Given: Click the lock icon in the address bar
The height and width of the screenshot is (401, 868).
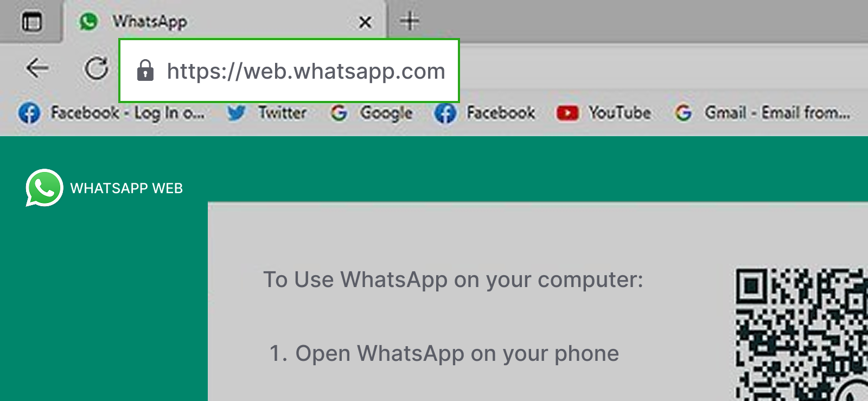Looking at the screenshot, I should point(145,71).
